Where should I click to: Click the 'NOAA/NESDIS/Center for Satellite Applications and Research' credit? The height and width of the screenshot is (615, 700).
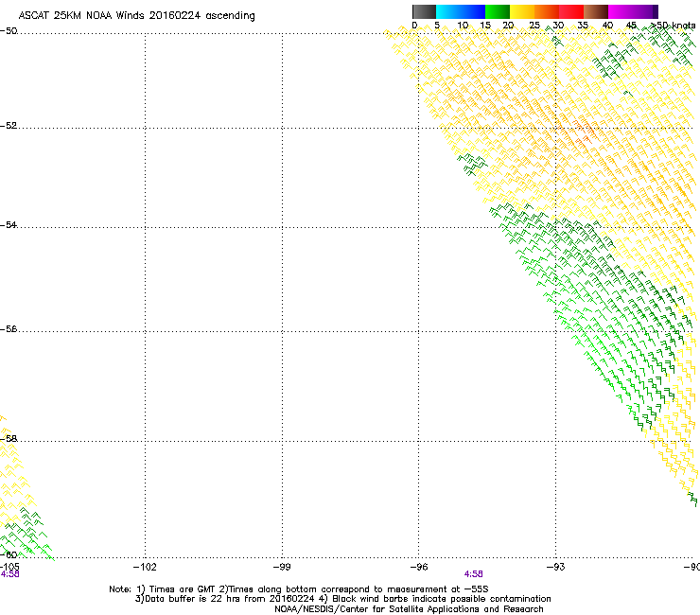pos(409,609)
